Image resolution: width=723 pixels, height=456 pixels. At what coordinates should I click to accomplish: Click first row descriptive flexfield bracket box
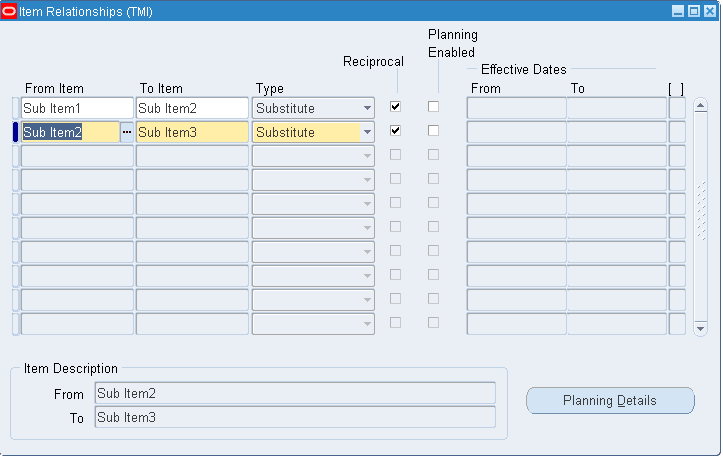point(677,108)
